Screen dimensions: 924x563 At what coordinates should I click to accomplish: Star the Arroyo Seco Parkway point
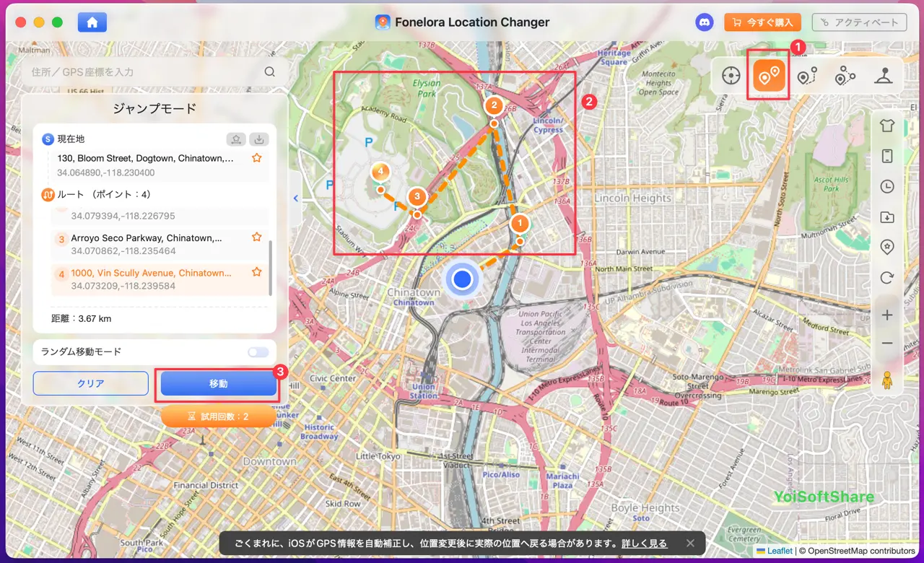click(x=256, y=237)
